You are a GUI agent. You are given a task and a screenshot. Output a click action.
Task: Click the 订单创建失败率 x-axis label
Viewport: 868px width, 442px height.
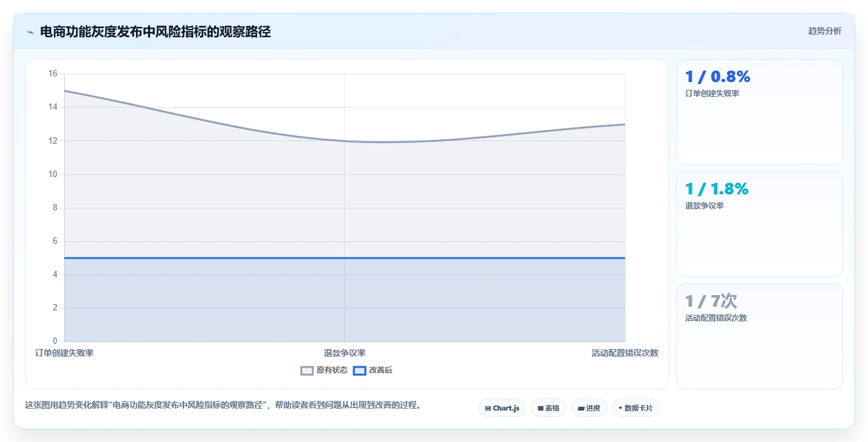64,353
